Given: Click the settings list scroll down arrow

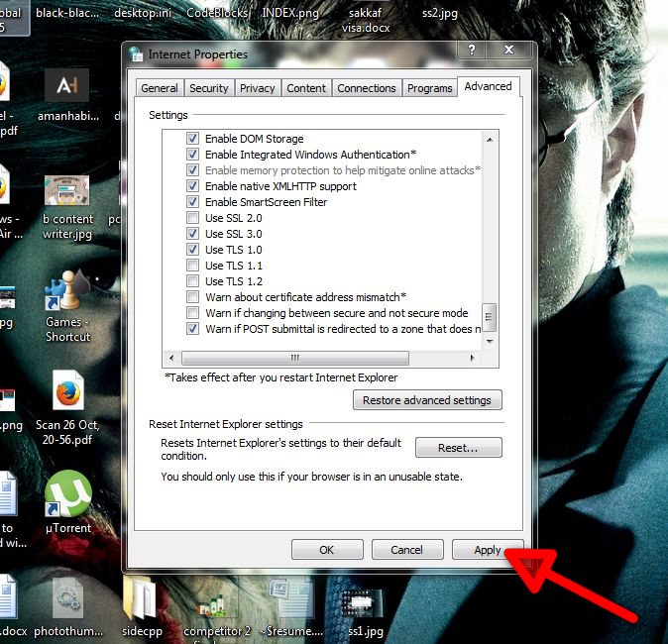Looking at the screenshot, I should coord(490,342).
